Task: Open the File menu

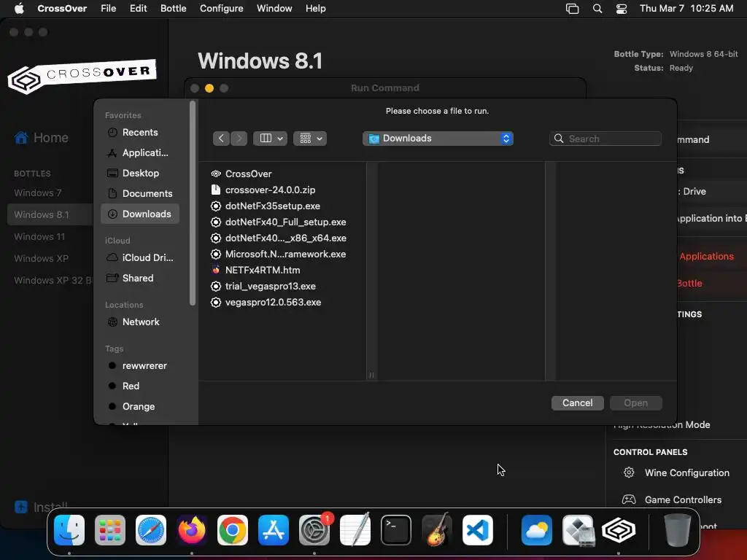Action: click(x=108, y=9)
